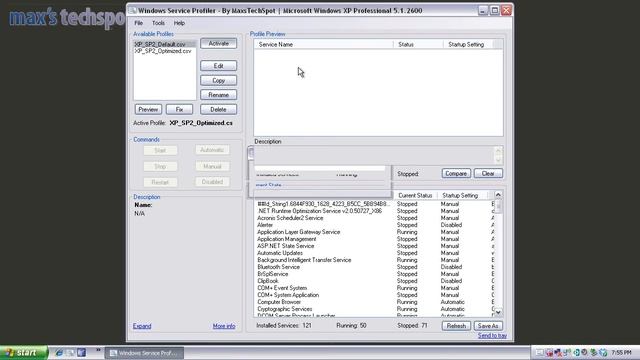This screenshot has height=360, width=640.
Task: Select ASP.NET State Service
Action: [373, 246]
